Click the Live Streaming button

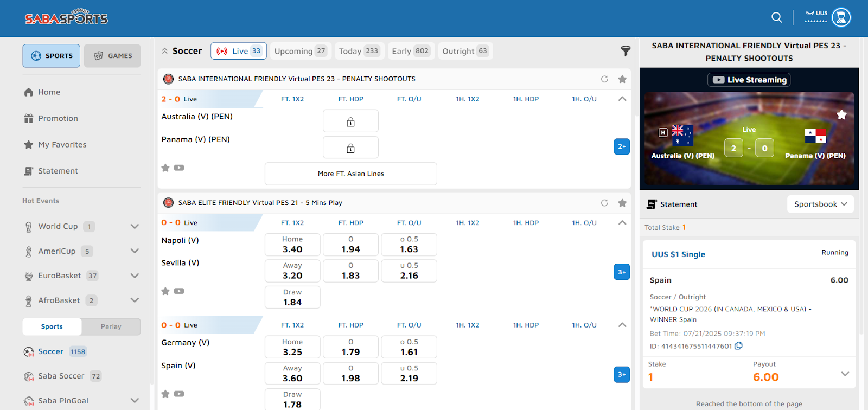click(x=749, y=80)
